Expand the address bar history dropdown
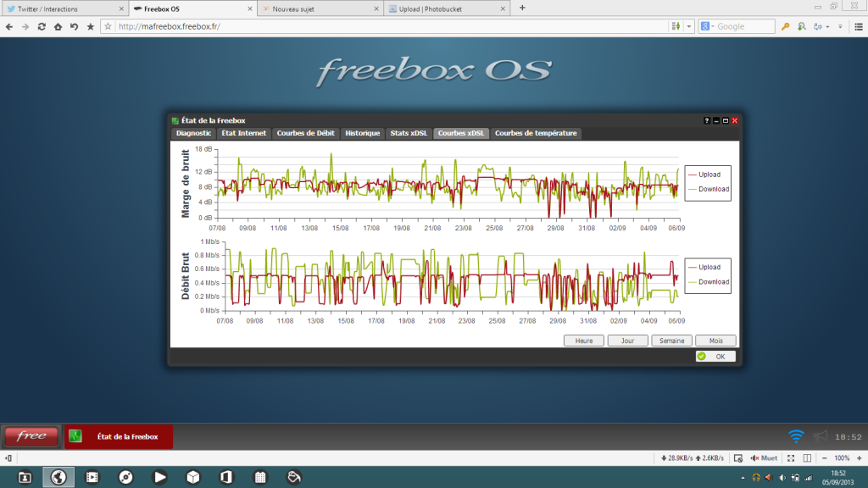Image resolution: width=868 pixels, height=488 pixels. point(688,26)
